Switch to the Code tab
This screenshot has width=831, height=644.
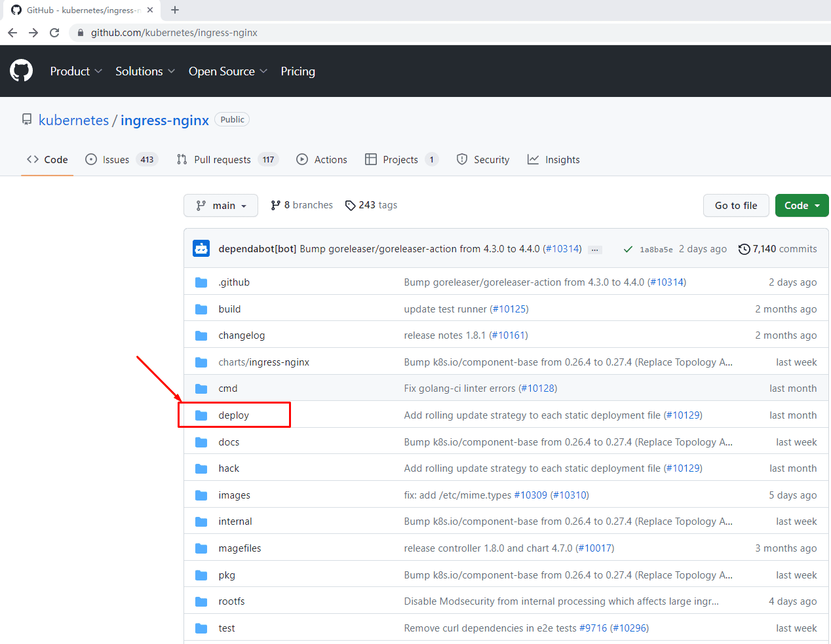tap(47, 160)
